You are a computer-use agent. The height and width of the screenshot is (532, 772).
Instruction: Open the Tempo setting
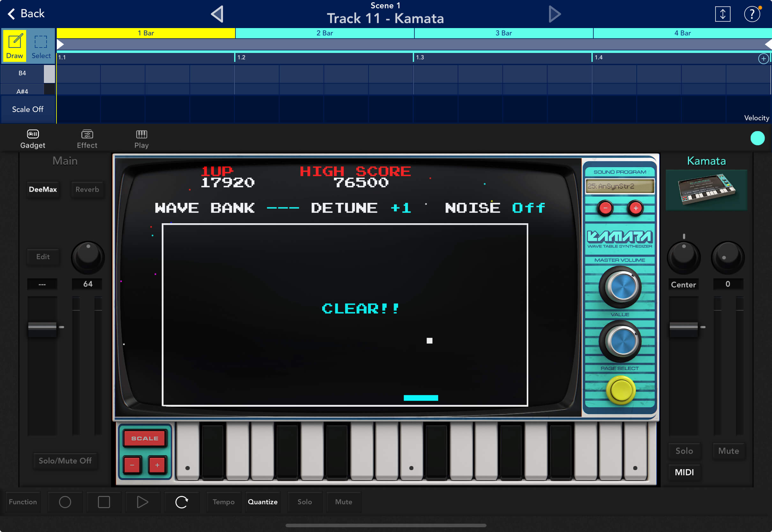click(x=223, y=502)
